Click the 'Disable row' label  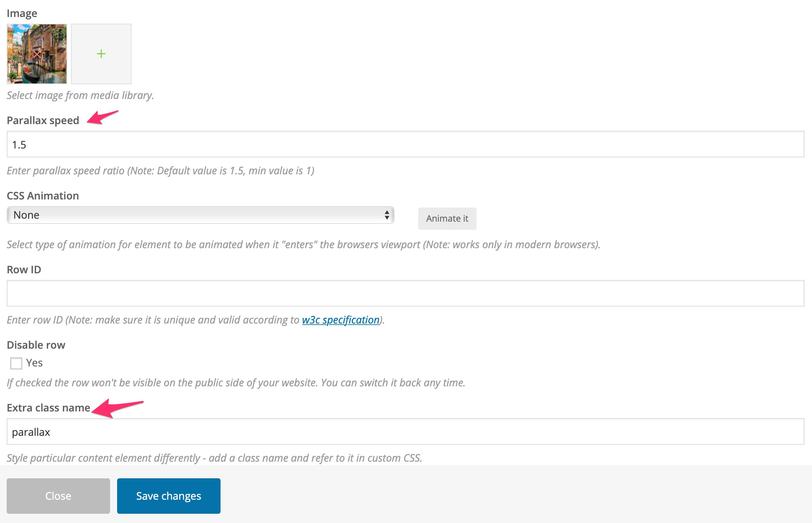36,345
